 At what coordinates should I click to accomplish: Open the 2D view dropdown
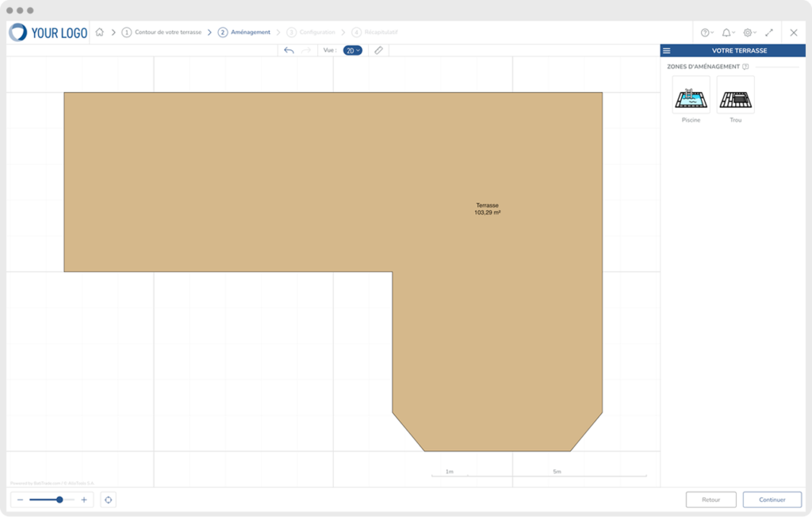353,50
